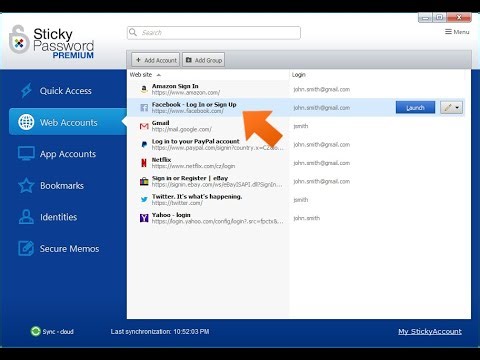Image resolution: width=480 pixels, height=360 pixels.
Task: Click the Amazon site icon
Action: tap(144, 89)
